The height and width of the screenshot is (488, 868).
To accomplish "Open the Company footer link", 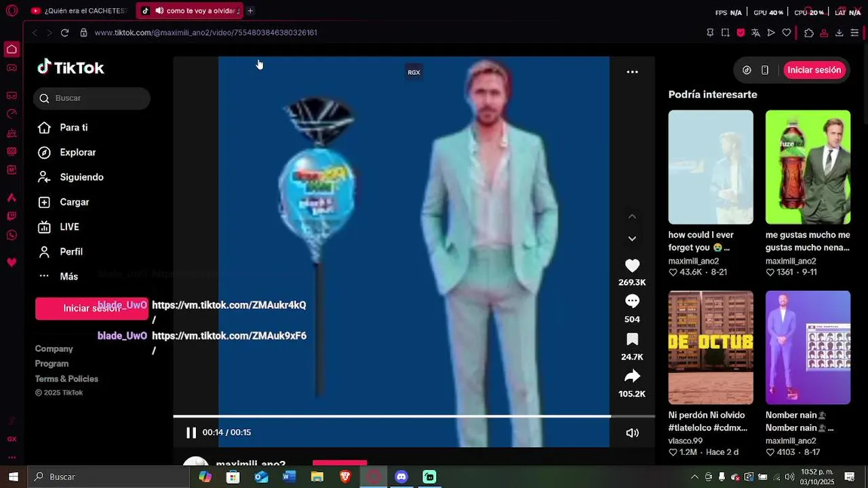I will click(x=54, y=348).
